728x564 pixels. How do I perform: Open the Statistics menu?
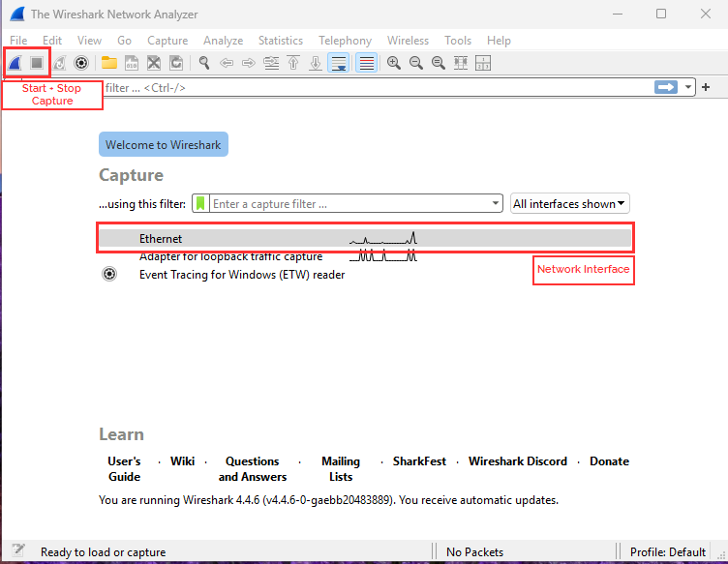280,41
